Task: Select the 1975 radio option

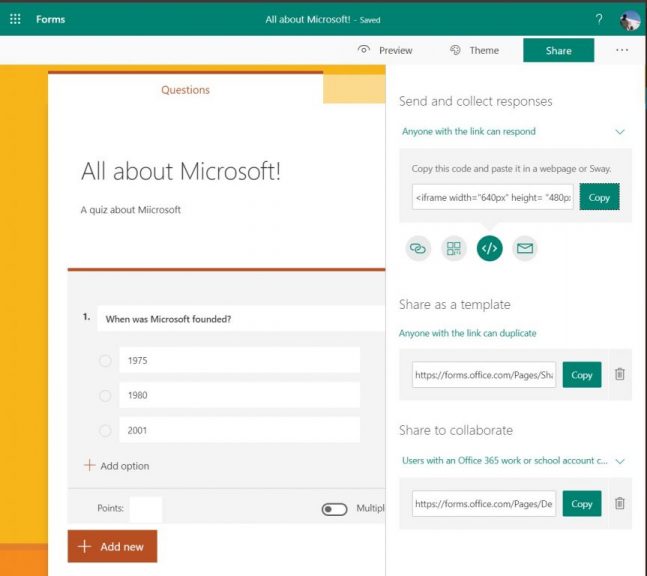Action: click(105, 361)
